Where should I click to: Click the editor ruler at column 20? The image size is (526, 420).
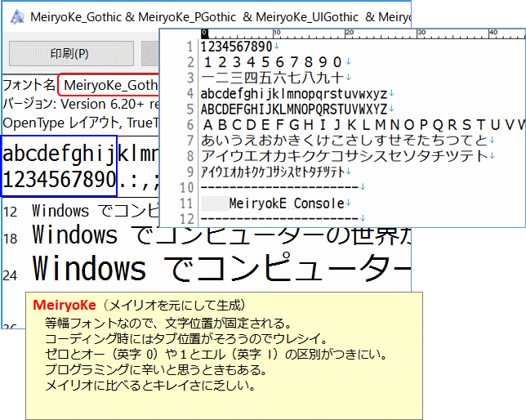349,33
